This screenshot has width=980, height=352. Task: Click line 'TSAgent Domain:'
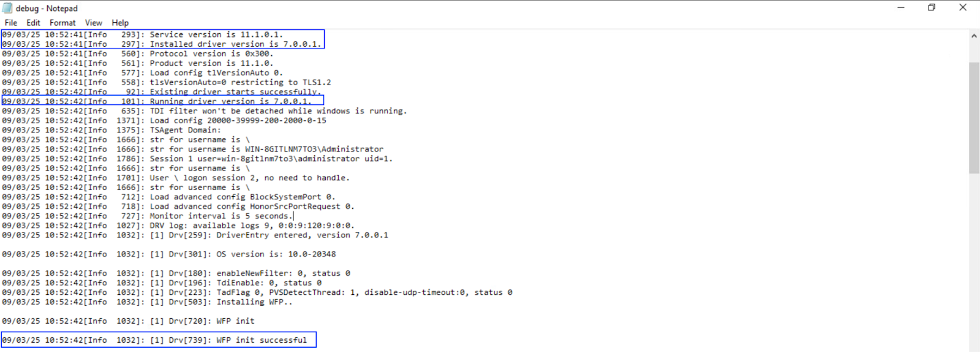pos(111,130)
